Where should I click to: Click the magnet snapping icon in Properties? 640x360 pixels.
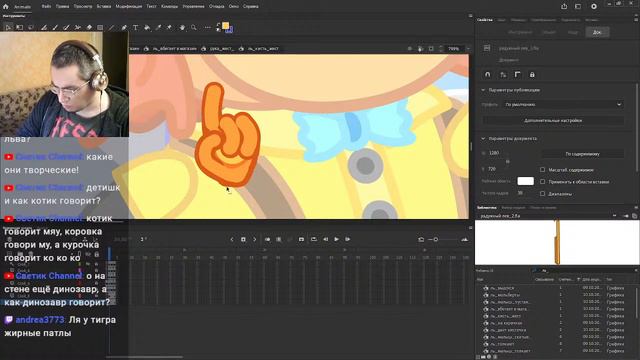487,75
